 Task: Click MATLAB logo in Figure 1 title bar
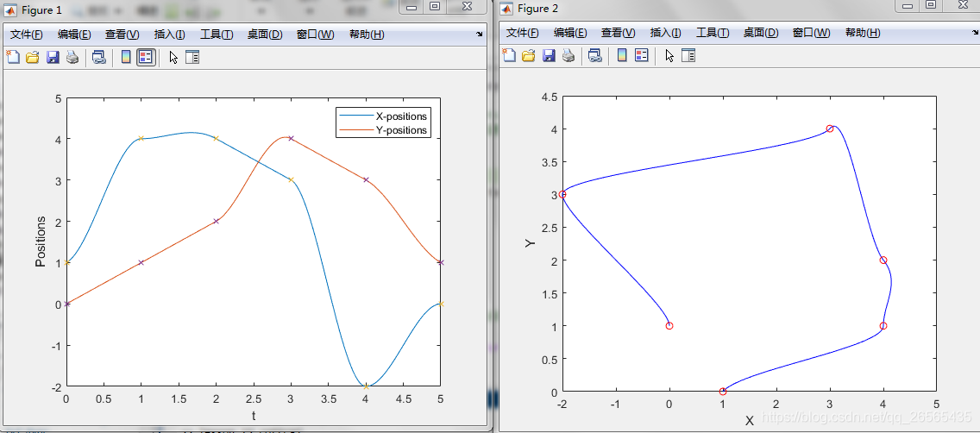(x=10, y=10)
